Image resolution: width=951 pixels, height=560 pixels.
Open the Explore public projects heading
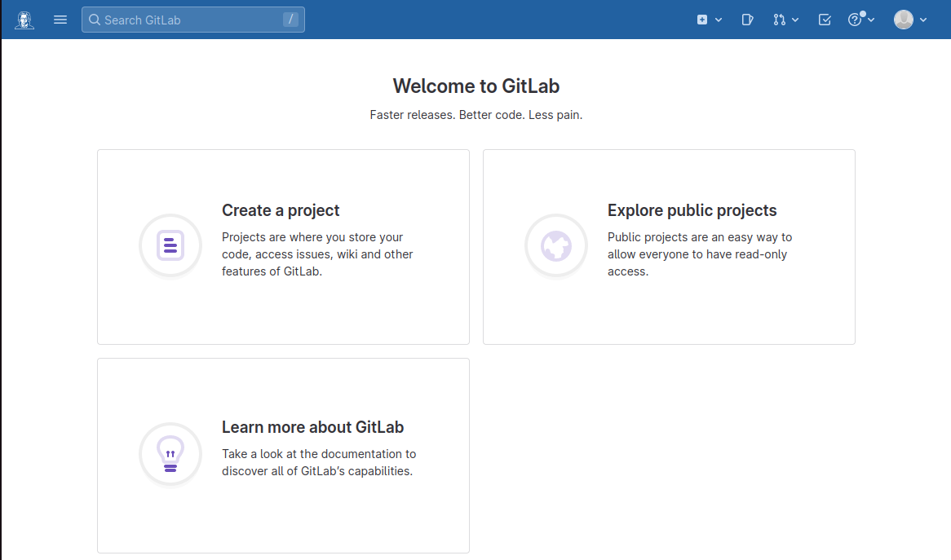coord(692,210)
